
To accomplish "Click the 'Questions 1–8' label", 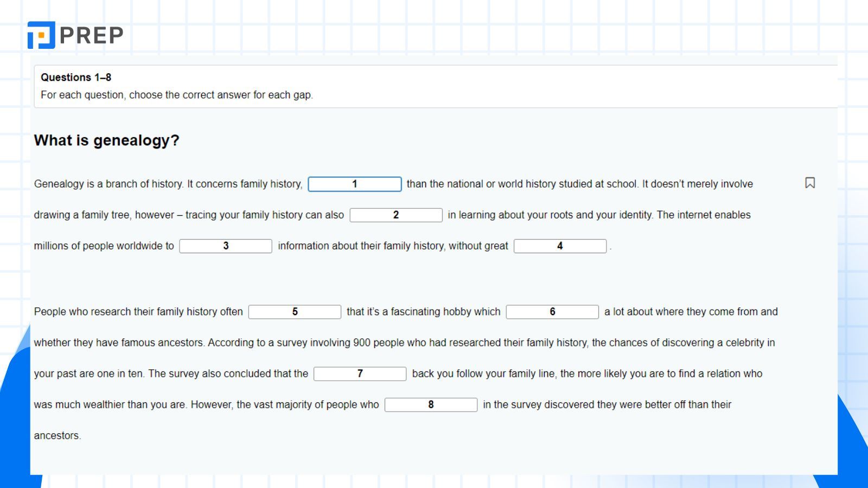I will point(76,78).
